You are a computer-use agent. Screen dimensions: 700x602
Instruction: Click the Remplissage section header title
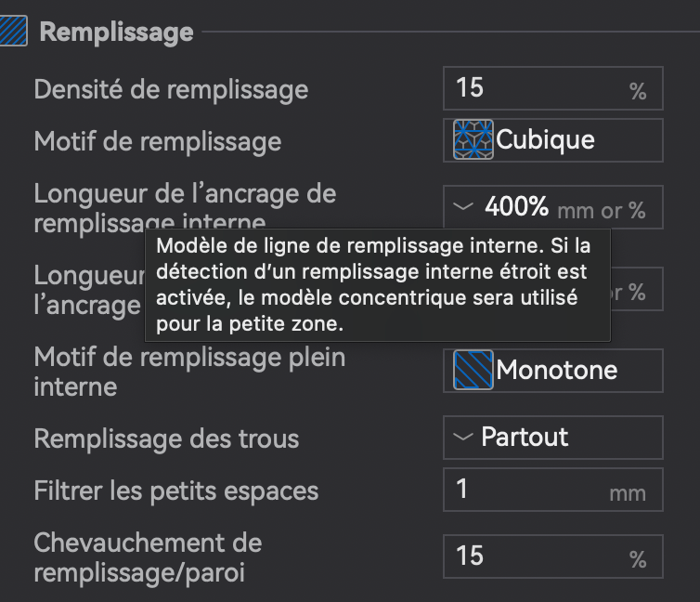(x=117, y=32)
